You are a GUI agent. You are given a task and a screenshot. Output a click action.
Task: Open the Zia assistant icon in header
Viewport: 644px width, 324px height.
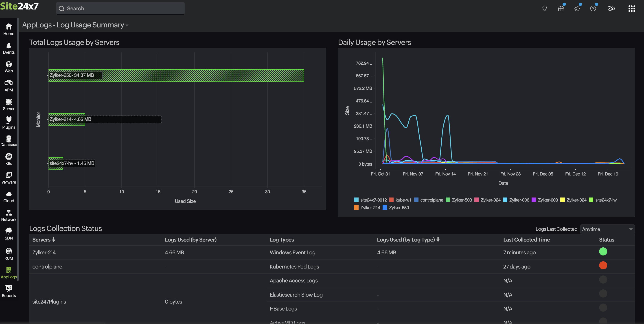click(611, 8)
